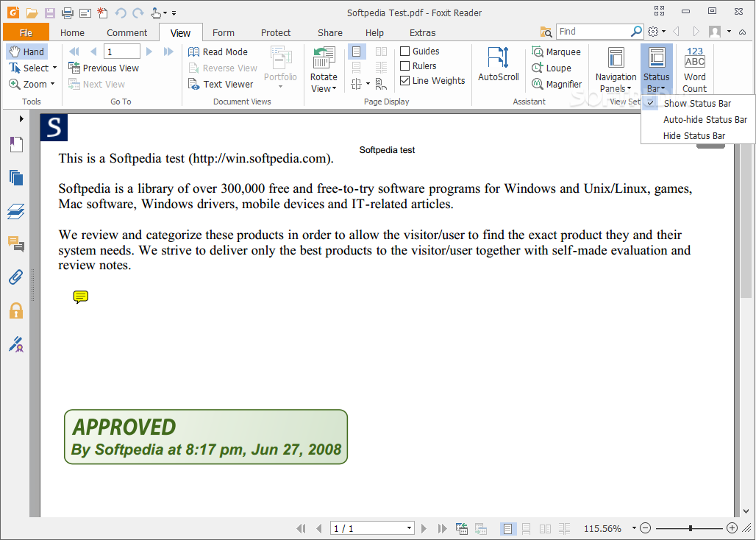Click the ribbon page number field
Screen dimensions: 756x540
click(122, 51)
